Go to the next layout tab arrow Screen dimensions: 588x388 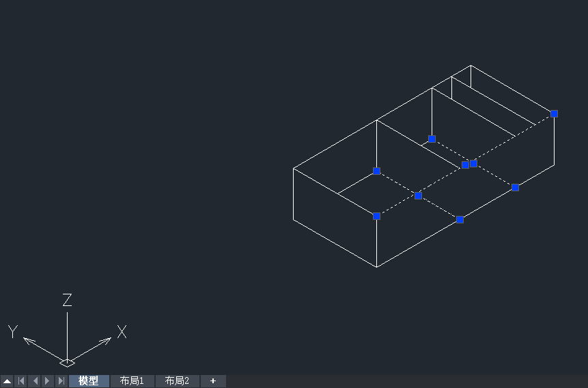(x=47, y=381)
